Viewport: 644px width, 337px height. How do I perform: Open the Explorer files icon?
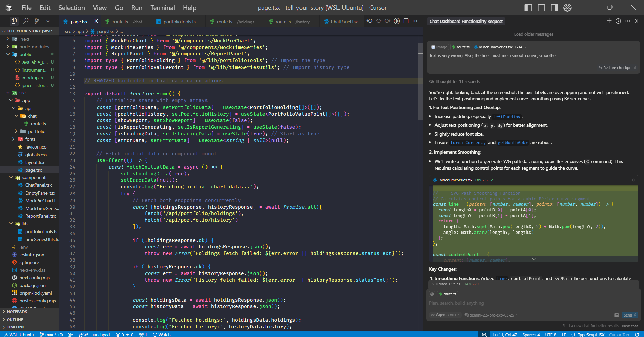click(x=14, y=21)
